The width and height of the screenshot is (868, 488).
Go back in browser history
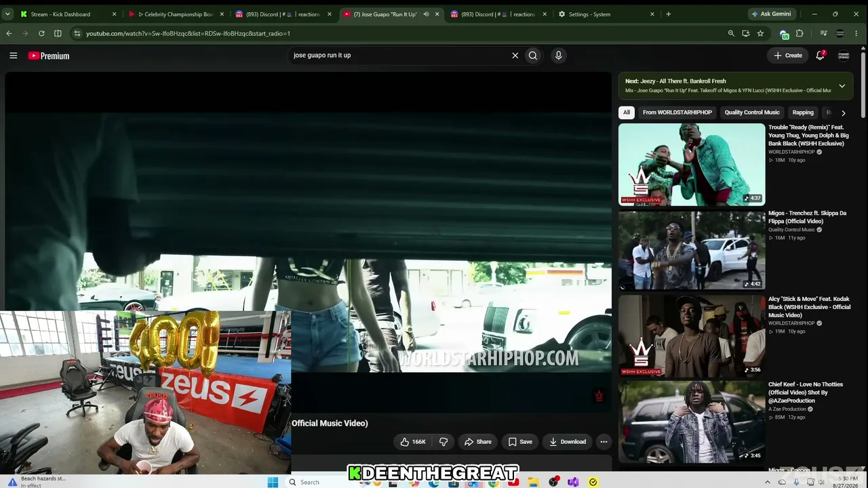9,33
